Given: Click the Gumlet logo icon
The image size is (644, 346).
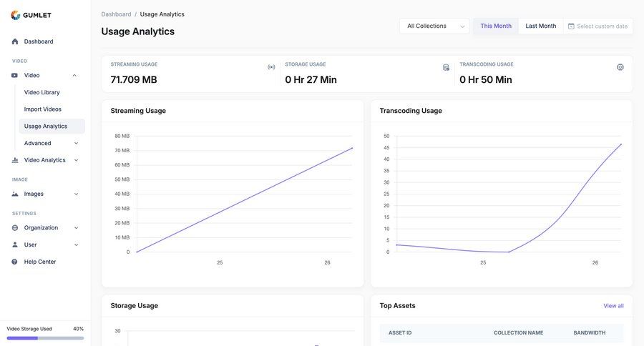Looking at the screenshot, I should coord(15,15).
